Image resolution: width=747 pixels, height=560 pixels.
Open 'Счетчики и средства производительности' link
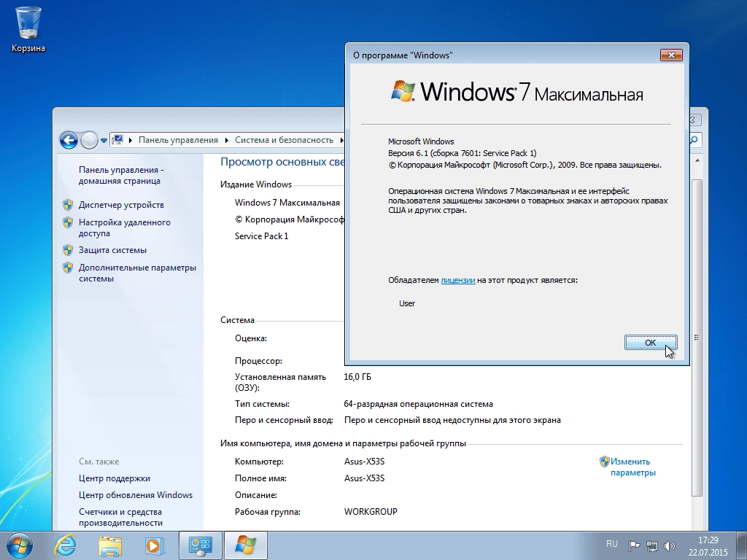tap(120, 517)
